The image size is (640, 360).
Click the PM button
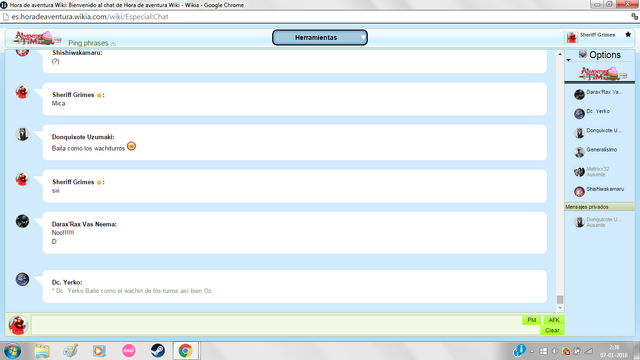point(531,320)
